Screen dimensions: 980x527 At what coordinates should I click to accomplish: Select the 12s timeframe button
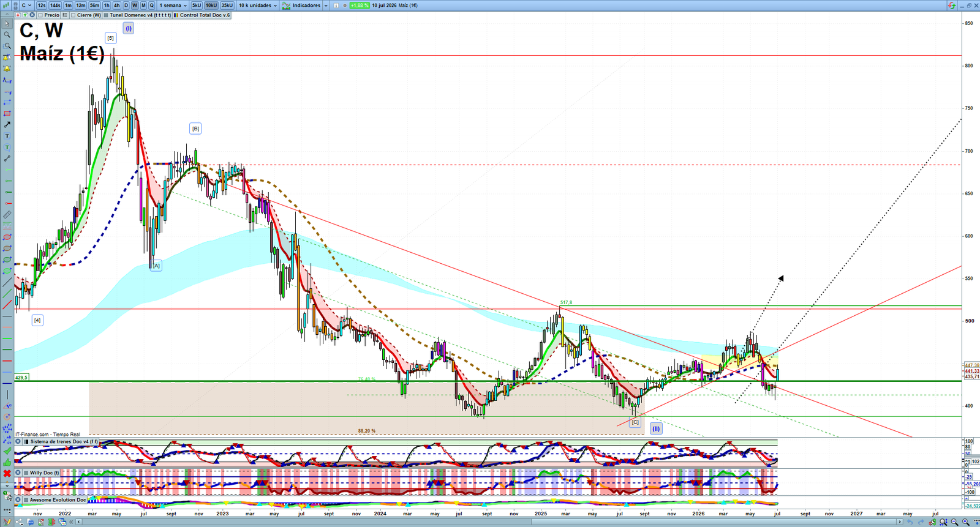tap(42, 6)
